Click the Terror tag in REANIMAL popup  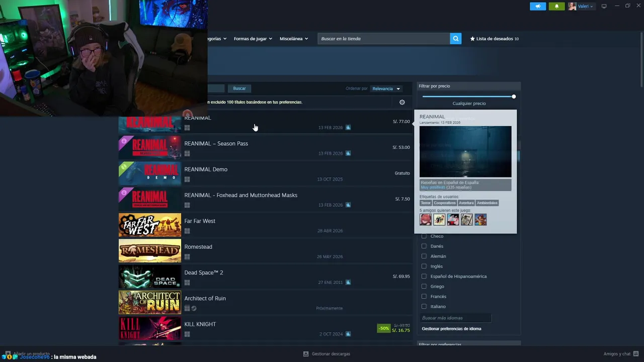[426, 203]
